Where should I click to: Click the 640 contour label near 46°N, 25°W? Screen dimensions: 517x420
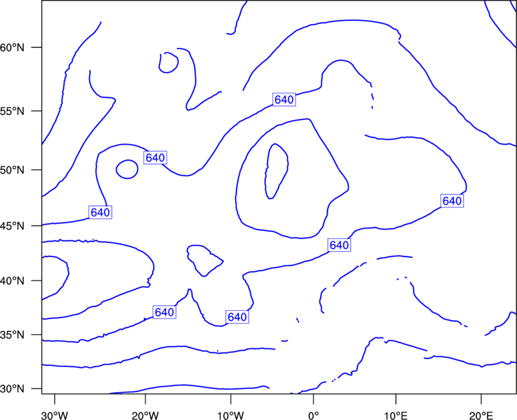coord(100,213)
